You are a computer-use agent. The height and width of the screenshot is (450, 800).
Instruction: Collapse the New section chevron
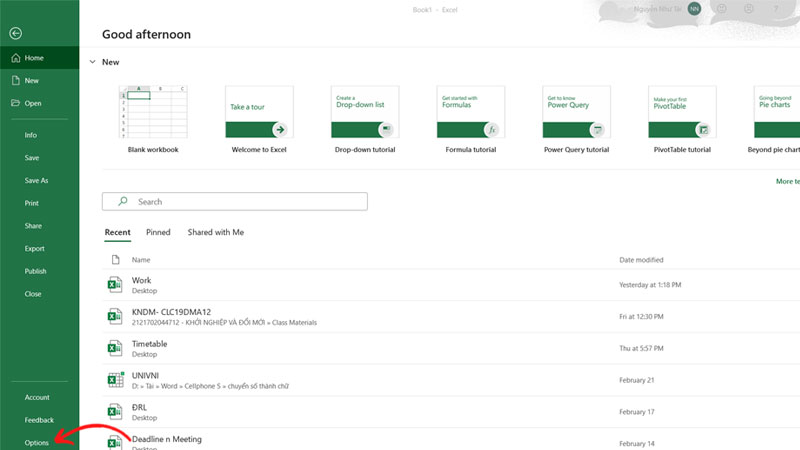[91, 62]
